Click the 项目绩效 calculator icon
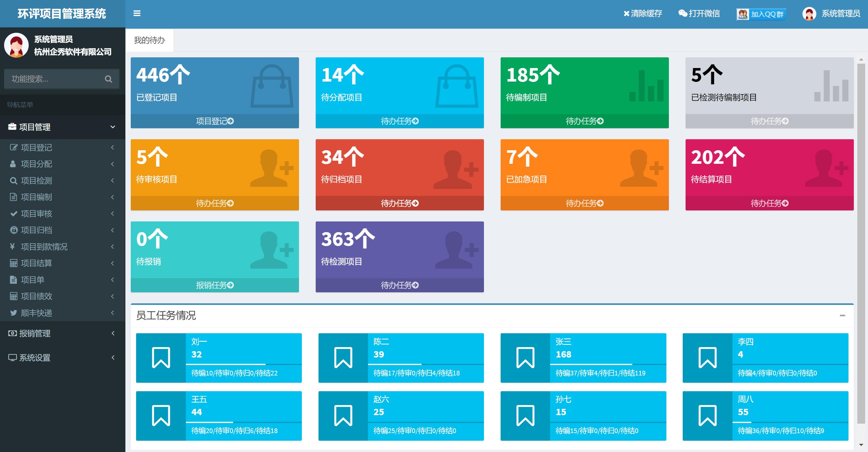The image size is (868, 452). [14, 296]
